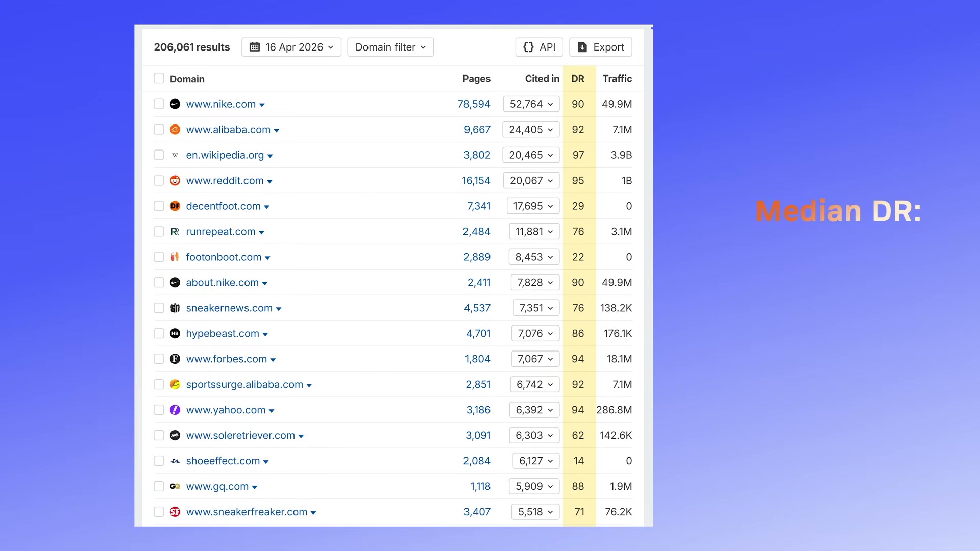The image size is (980, 551).
Task: Expand the 52,764 Cited in dropdown
Action: tap(531, 104)
